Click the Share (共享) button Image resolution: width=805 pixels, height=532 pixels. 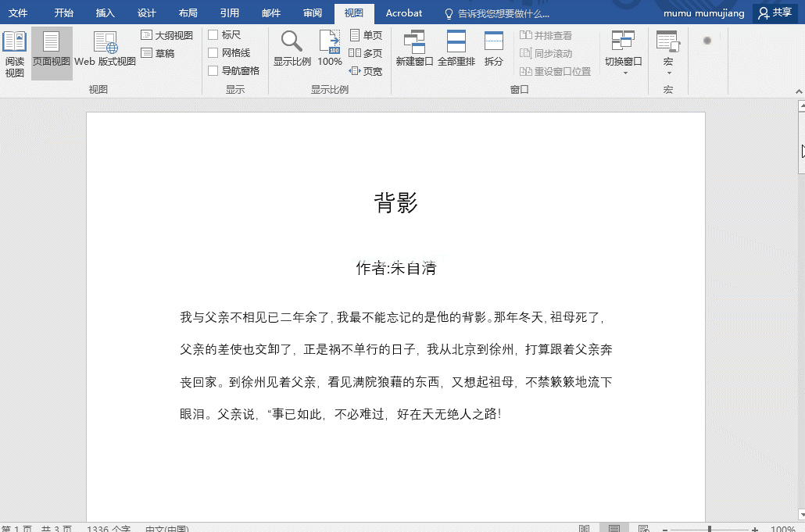[775, 12]
